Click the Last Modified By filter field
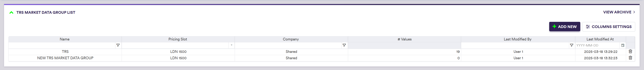The width and height of the screenshot is (644, 70). [515, 45]
